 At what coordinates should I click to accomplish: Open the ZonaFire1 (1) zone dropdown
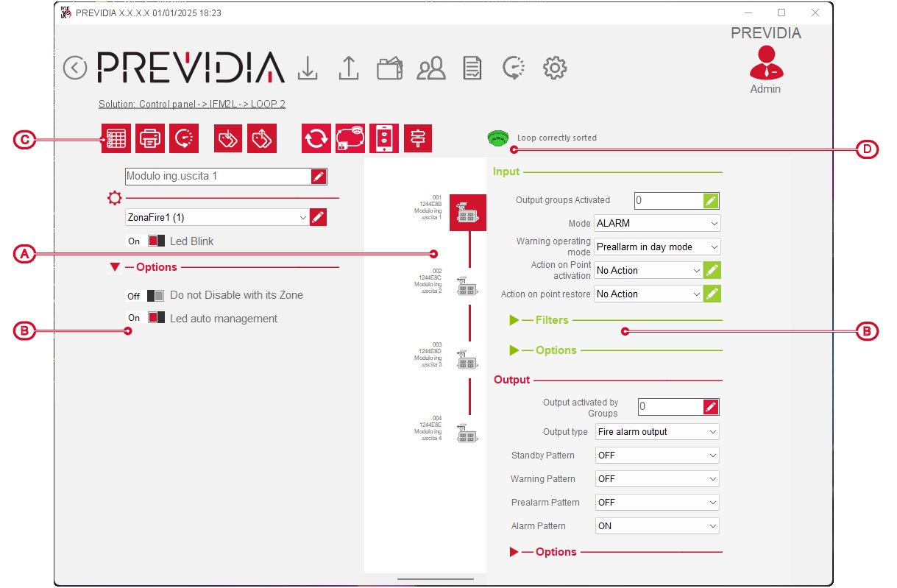pyautogui.click(x=217, y=217)
